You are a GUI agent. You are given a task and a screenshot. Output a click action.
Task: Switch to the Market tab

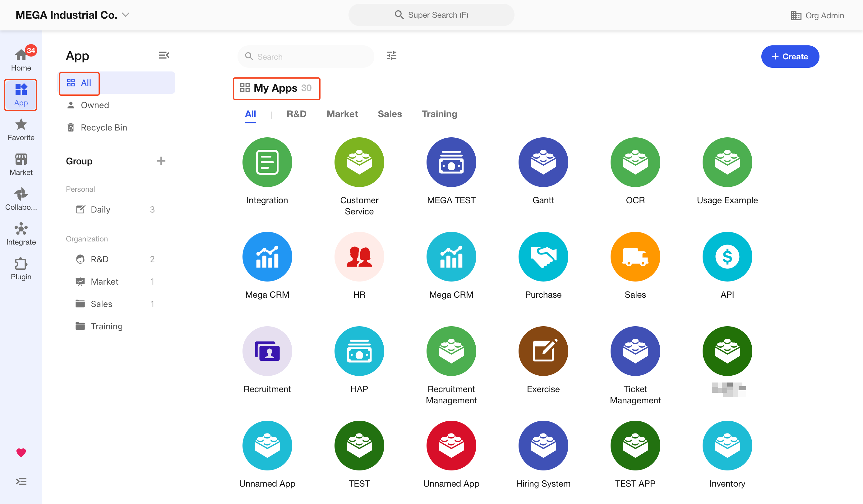point(342,114)
